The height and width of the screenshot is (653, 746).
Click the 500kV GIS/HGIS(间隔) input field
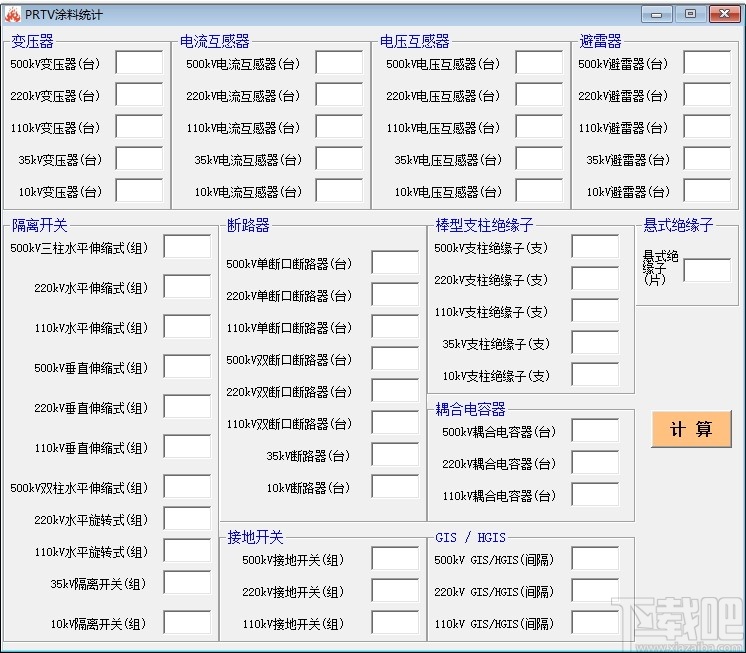click(x=595, y=558)
